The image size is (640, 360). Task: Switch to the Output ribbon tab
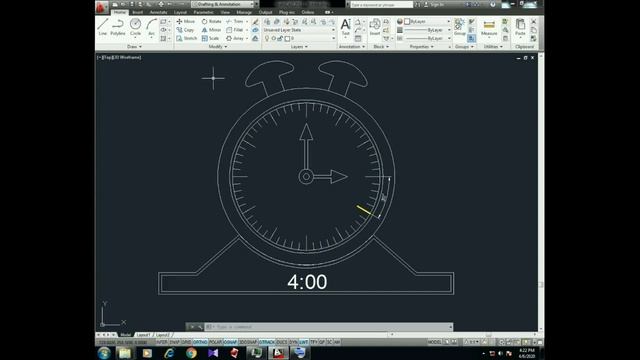[265, 12]
